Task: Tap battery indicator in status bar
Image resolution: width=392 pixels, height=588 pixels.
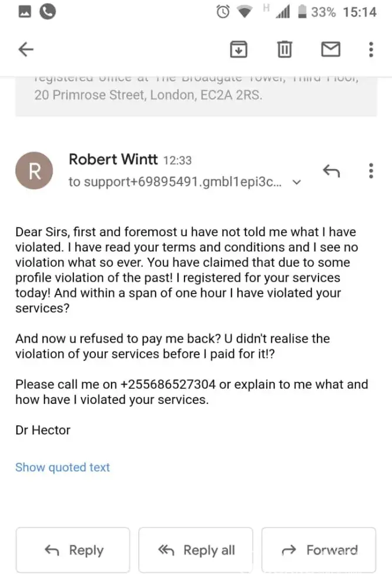Action: 303,12
